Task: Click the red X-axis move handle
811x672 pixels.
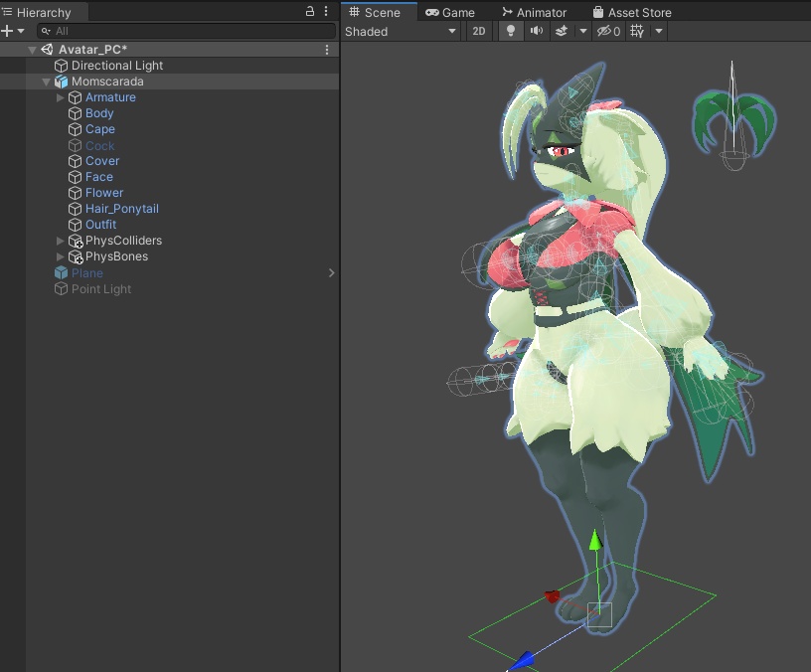Action: 552,596
